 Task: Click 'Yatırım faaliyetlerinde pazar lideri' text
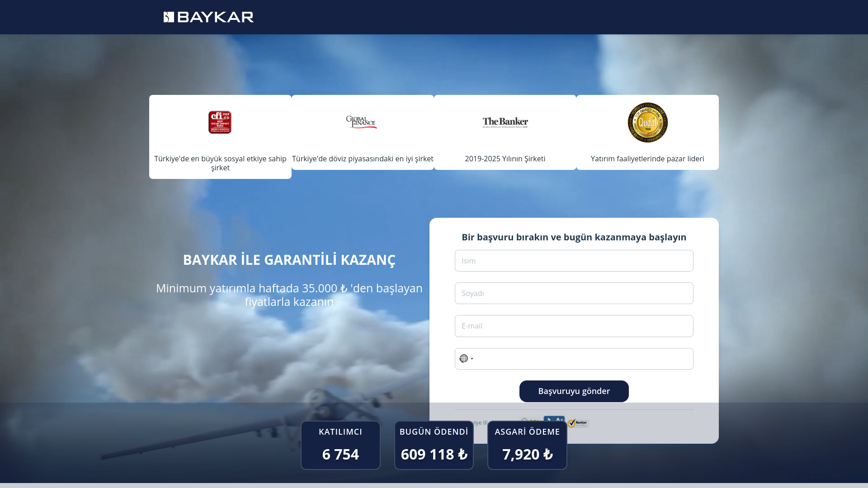[x=647, y=159]
